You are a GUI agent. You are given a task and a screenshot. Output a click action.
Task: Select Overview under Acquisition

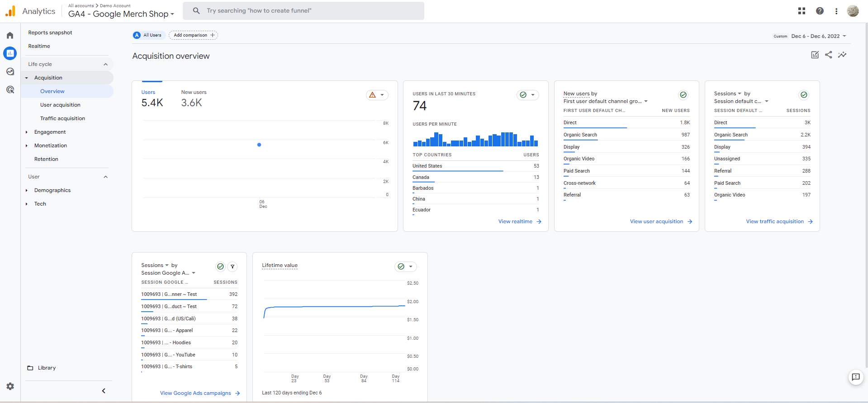[52, 91]
